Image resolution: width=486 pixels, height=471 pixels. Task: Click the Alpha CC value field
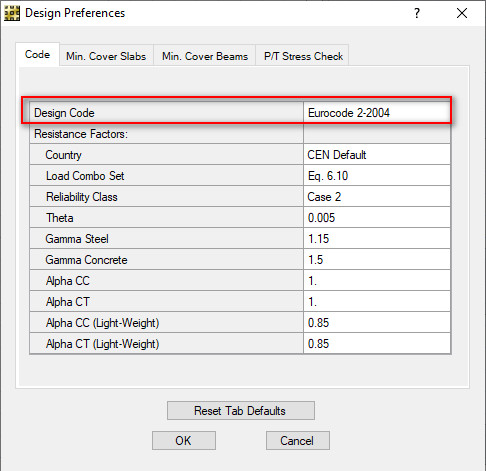[x=377, y=281]
